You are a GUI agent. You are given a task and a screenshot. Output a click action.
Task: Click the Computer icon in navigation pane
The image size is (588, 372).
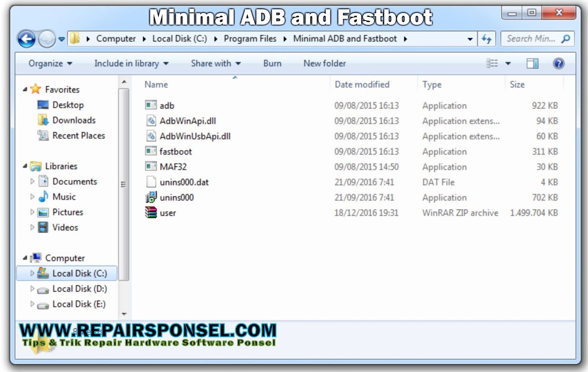[x=36, y=258]
